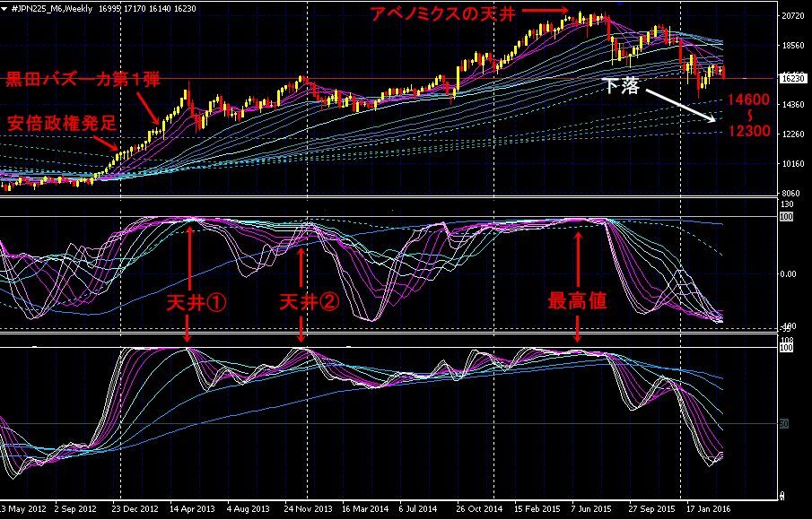812x520 pixels.
Task: Click the 50 level tag in bottom indicator
Action: coord(784,424)
